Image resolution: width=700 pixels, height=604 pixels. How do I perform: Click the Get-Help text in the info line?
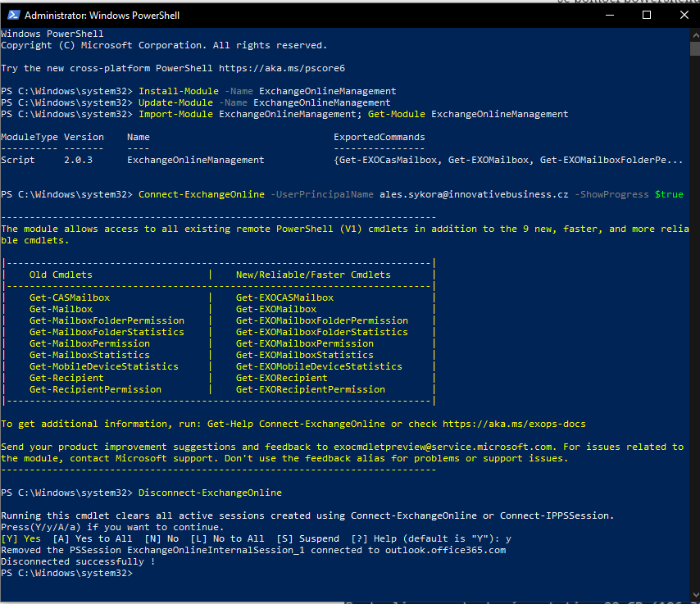(230, 424)
